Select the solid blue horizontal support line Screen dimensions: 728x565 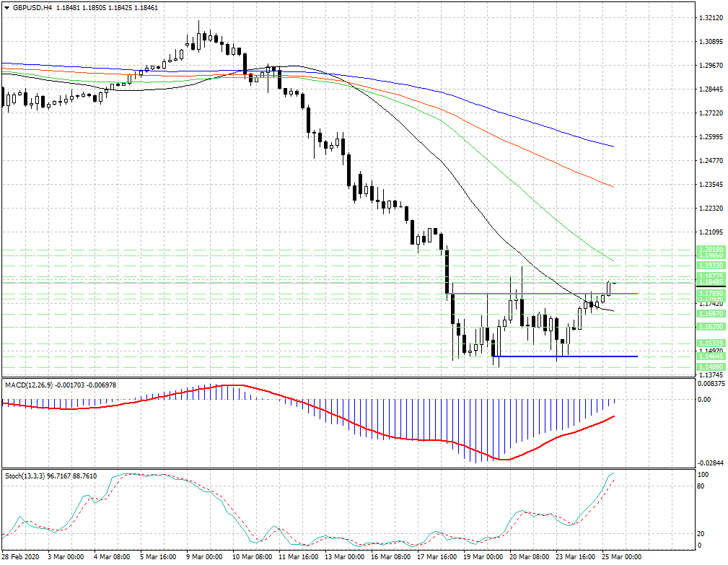565,356
